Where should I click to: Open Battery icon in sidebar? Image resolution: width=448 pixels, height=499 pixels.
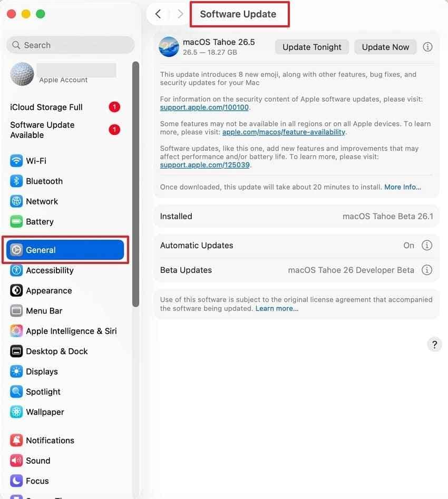tap(16, 221)
